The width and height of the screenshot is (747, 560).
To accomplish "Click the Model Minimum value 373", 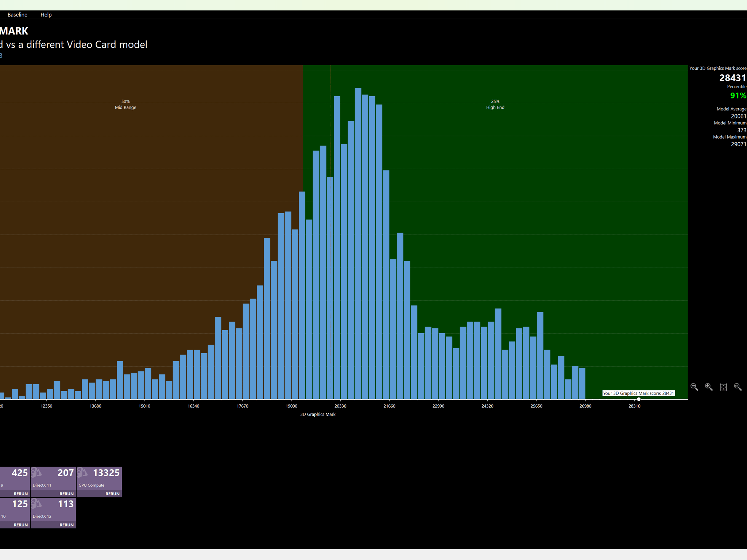I will tap(742, 130).
